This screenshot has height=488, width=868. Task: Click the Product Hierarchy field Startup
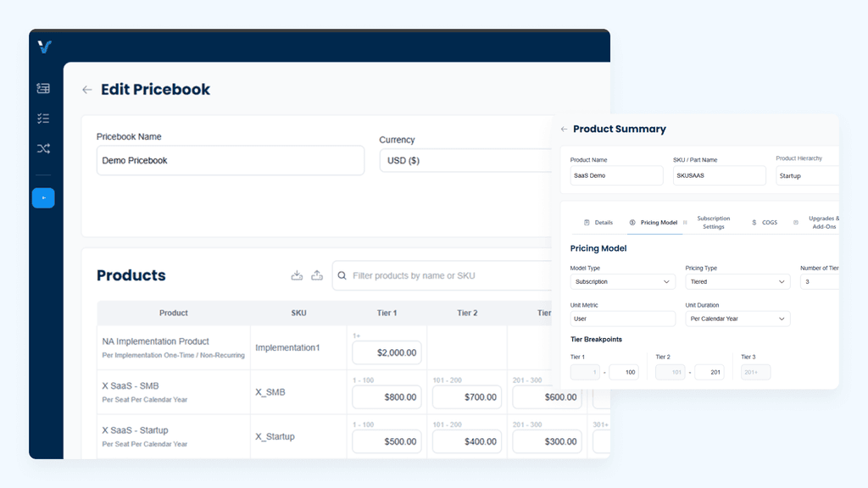click(x=807, y=175)
